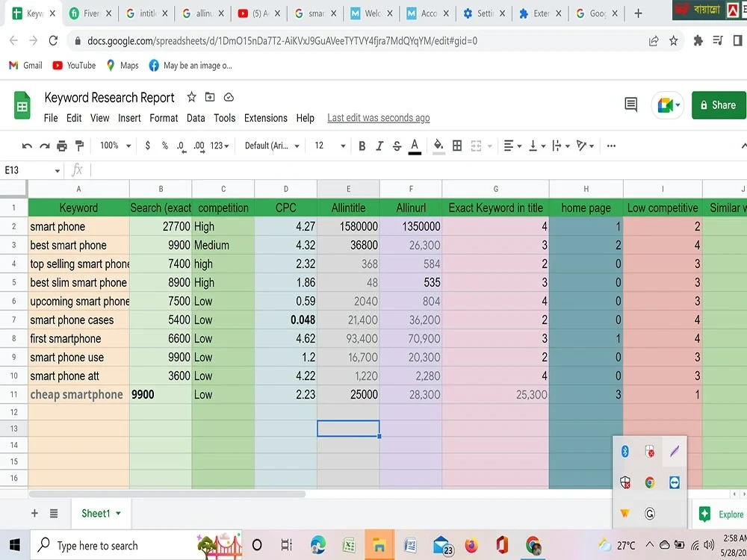Open the File menu
Image resolution: width=747 pixels, height=560 pixels.
51,118
